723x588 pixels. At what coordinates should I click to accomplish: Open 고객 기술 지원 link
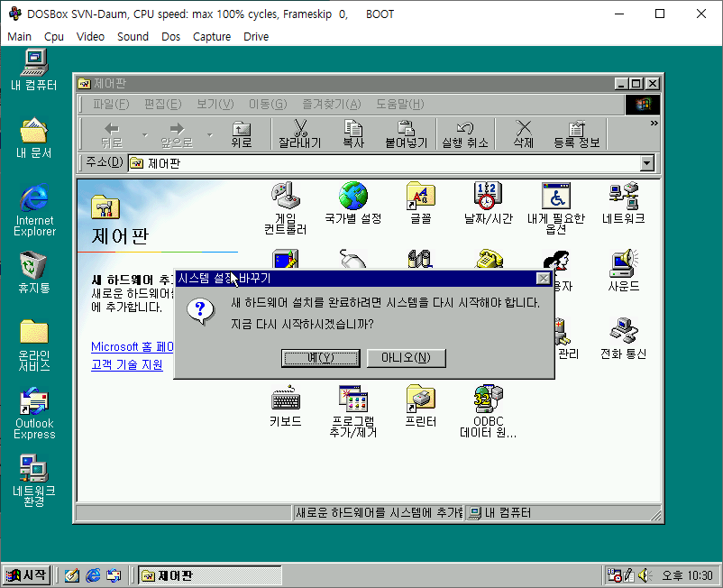[127, 364]
